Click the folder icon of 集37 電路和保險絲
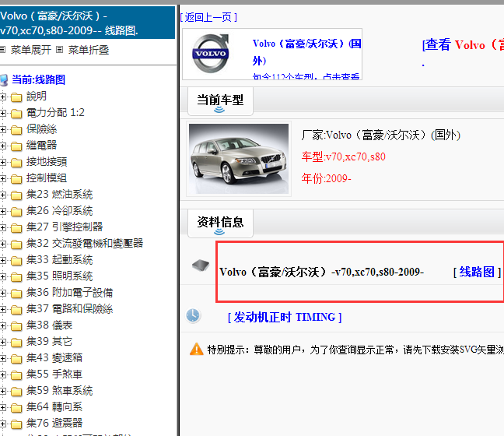504x436 pixels. [x=16, y=310]
